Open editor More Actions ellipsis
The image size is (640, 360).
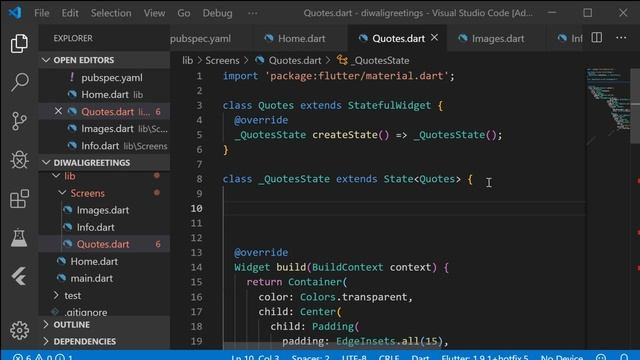click(621, 38)
